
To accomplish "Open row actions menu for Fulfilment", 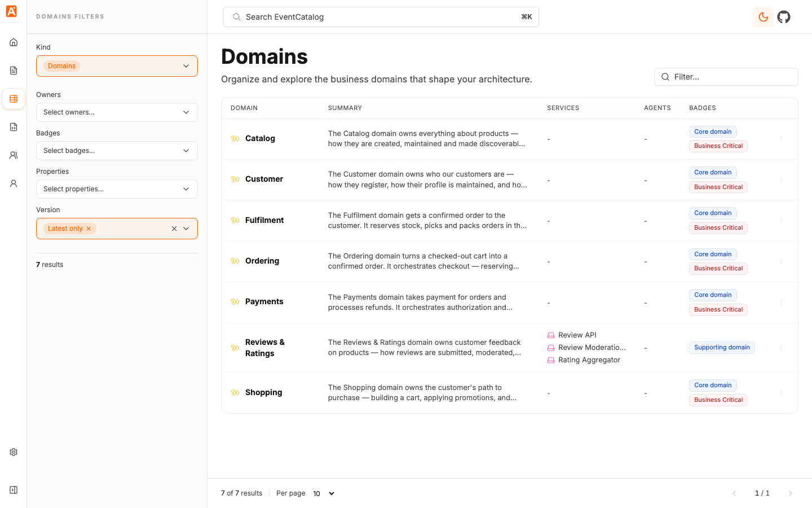I will pos(781,221).
